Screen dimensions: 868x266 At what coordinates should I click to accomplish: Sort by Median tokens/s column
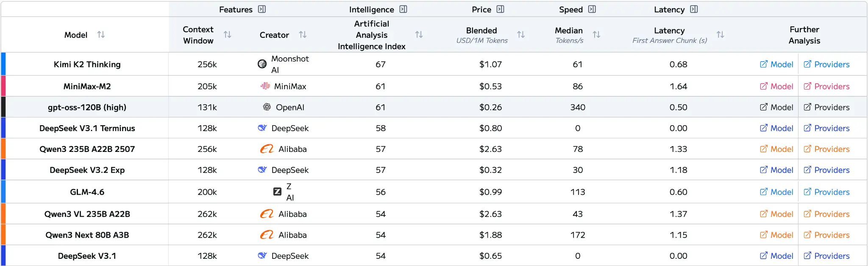point(596,35)
